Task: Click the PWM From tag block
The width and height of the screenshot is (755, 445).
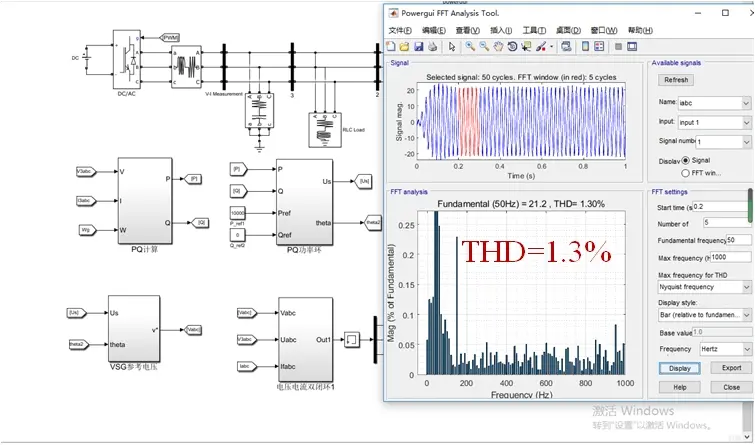Action: (169, 38)
